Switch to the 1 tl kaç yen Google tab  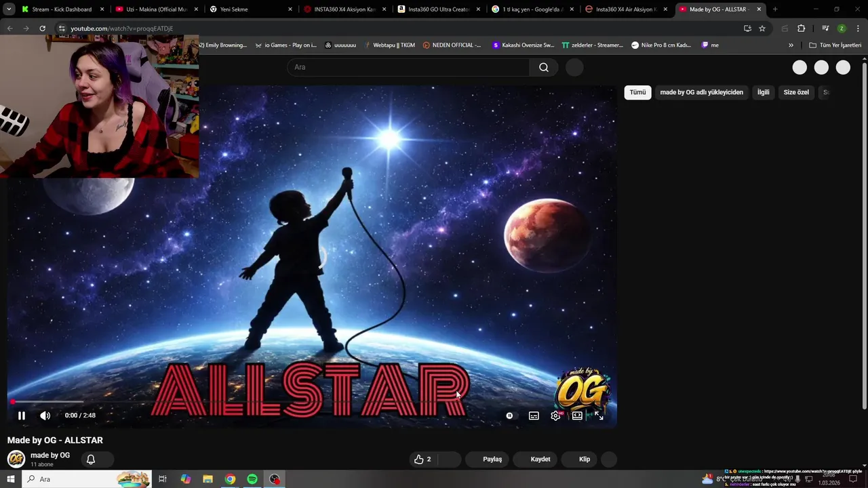tap(532, 9)
